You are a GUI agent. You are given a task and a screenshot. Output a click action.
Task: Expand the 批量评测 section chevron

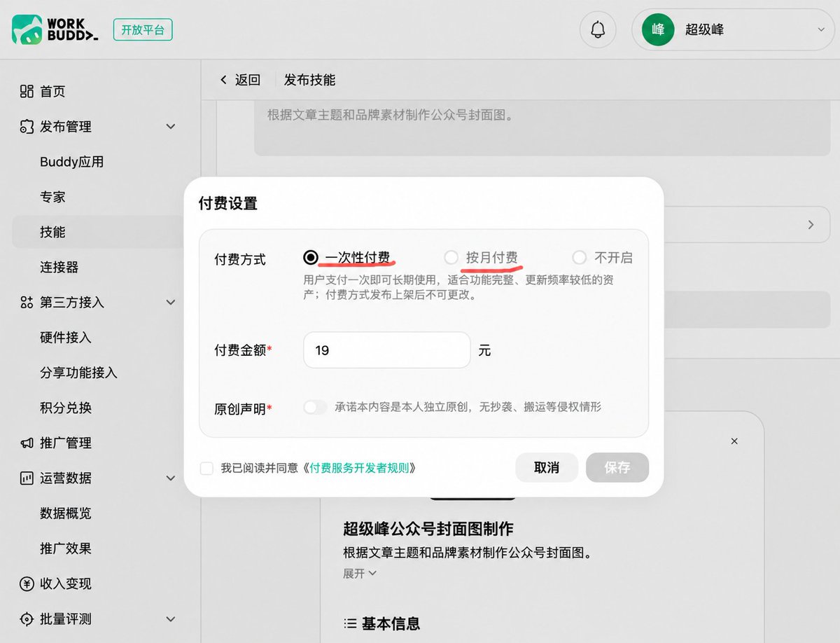coord(170,619)
